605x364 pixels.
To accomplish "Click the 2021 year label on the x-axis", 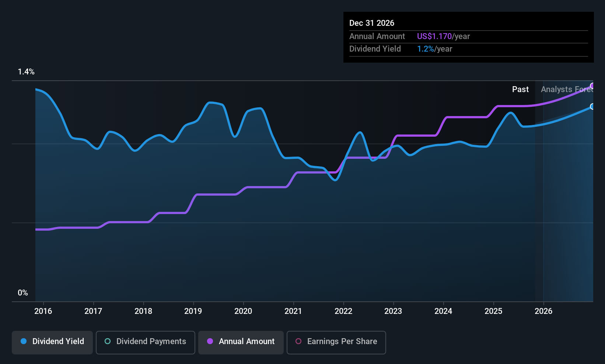I will tap(293, 311).
